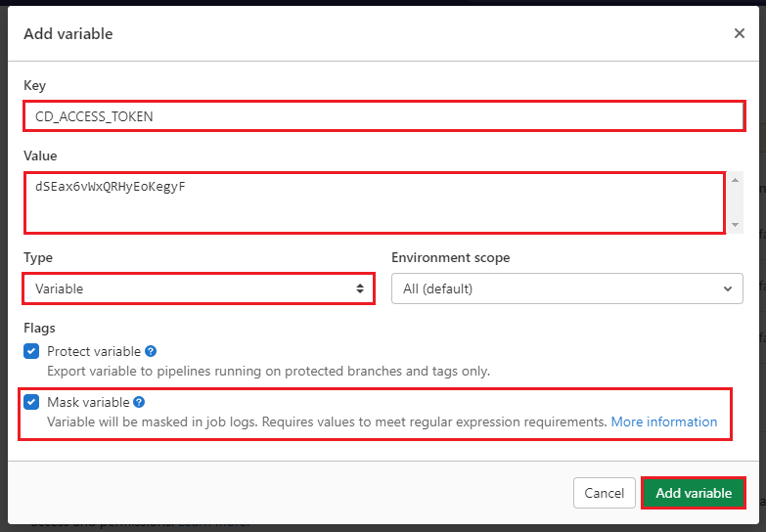Click the "Protect variable" label text
The image size is (766, 532).
coord(94,351)
